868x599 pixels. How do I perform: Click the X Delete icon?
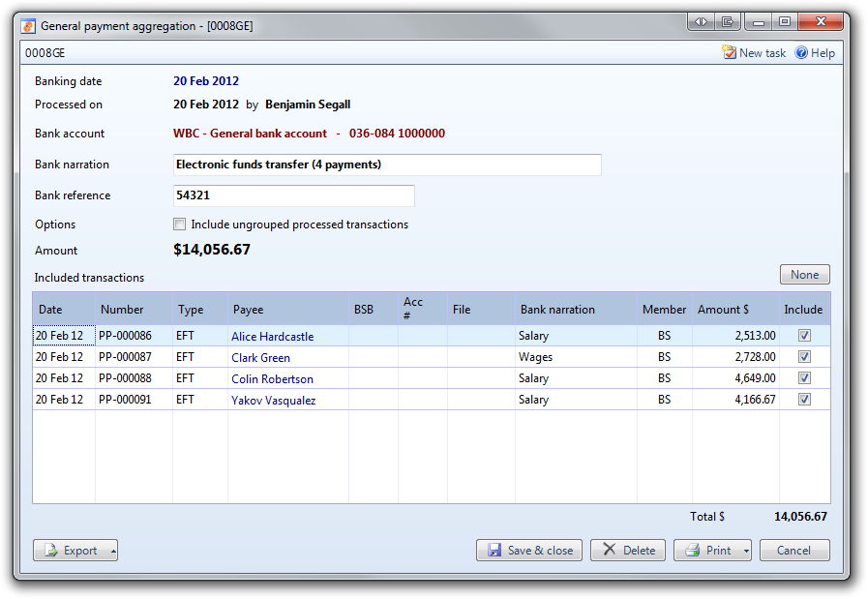pos(609,550)
